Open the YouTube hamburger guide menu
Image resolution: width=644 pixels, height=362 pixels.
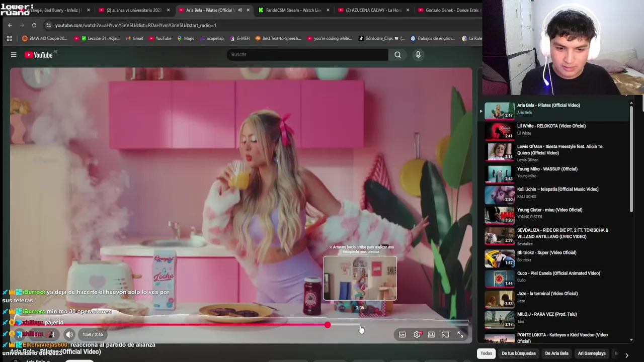click(x=14, y=55)
